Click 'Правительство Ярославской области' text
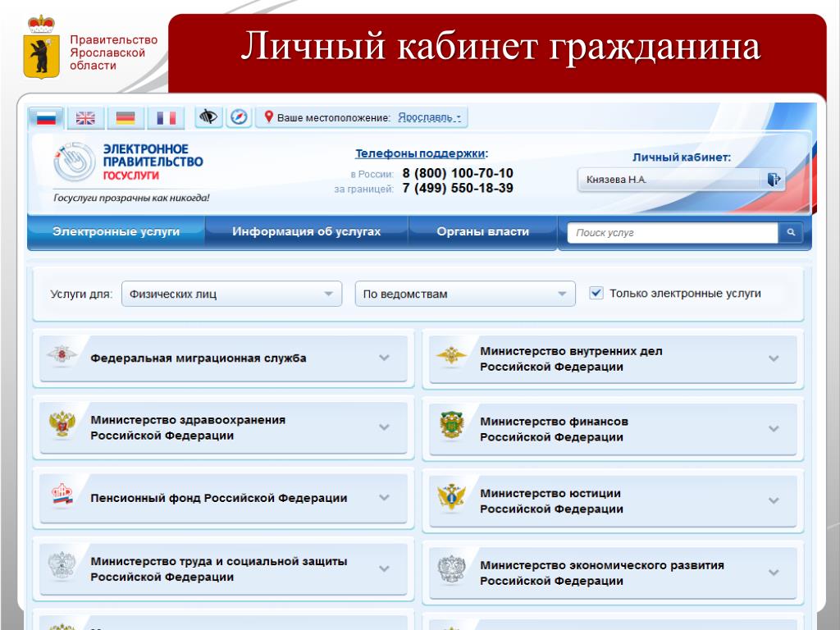Image resolution: width=840 pixels, height=630 pixels. pyautogui.click(x=113, y=52)
